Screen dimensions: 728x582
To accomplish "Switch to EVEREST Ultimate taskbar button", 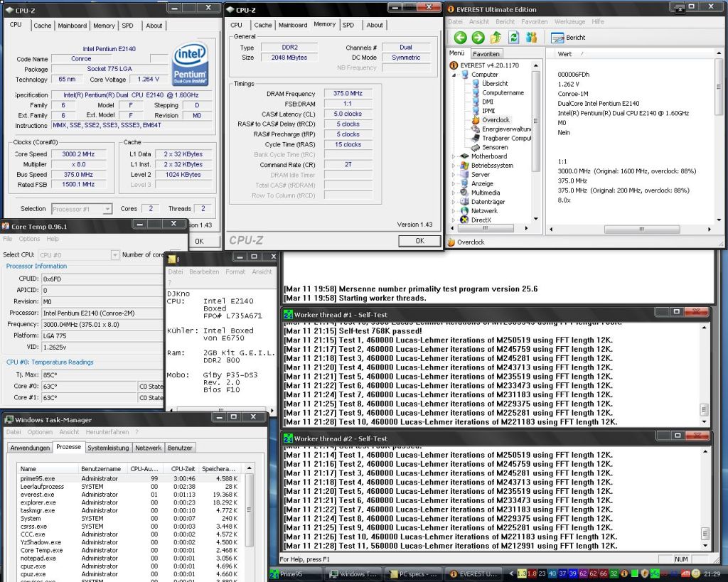I will (x=473, y=574).
